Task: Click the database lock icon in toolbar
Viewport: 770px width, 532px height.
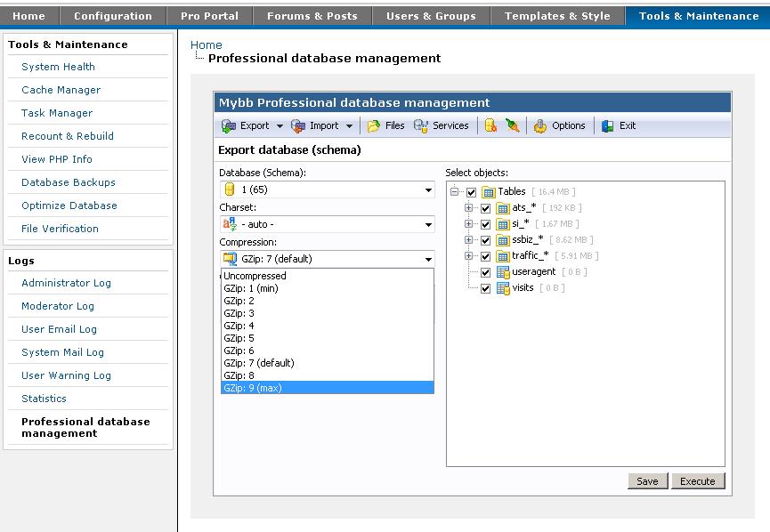Action: tap(490, 126)
